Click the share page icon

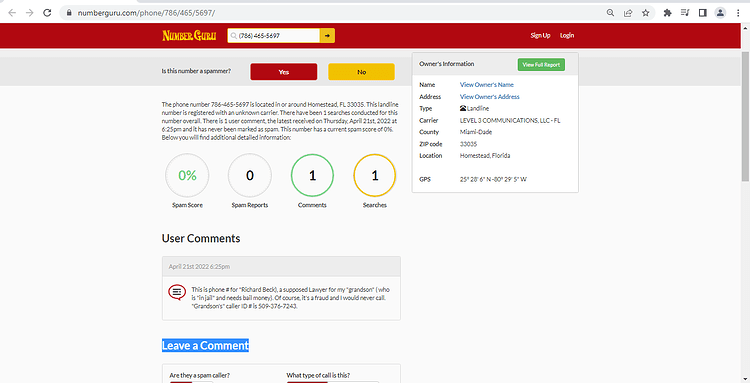coord(628,13)
